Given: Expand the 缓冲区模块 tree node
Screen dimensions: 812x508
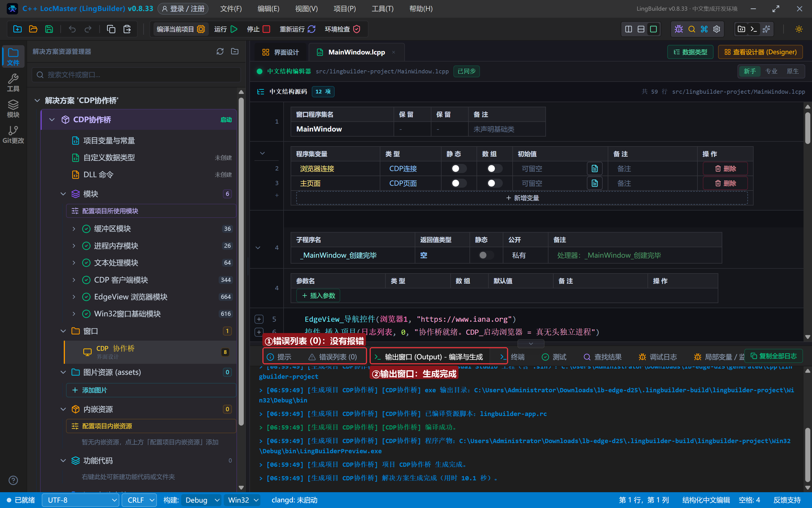Looking at the screenshot, I should point(74,229).
